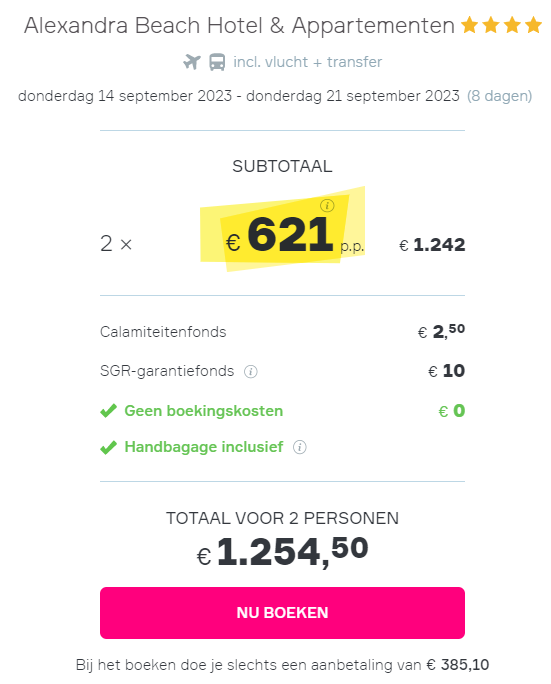Click the Geen boekingskosten label
551x684 pixels.
[x=204, y=411]
